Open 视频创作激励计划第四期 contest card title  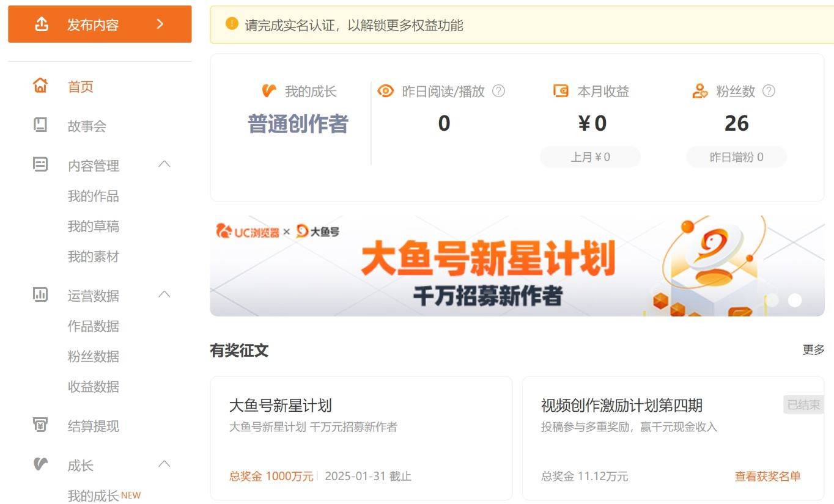click(x=622, y=406)
